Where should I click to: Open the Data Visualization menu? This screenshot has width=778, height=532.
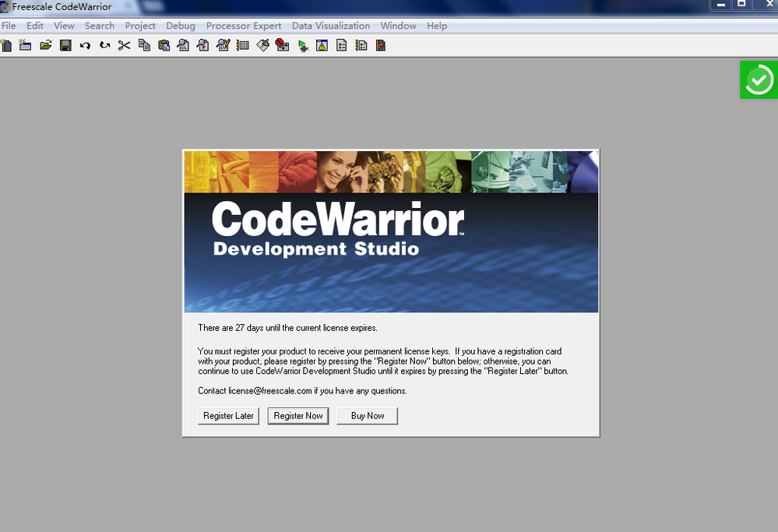tap(330, 25)
